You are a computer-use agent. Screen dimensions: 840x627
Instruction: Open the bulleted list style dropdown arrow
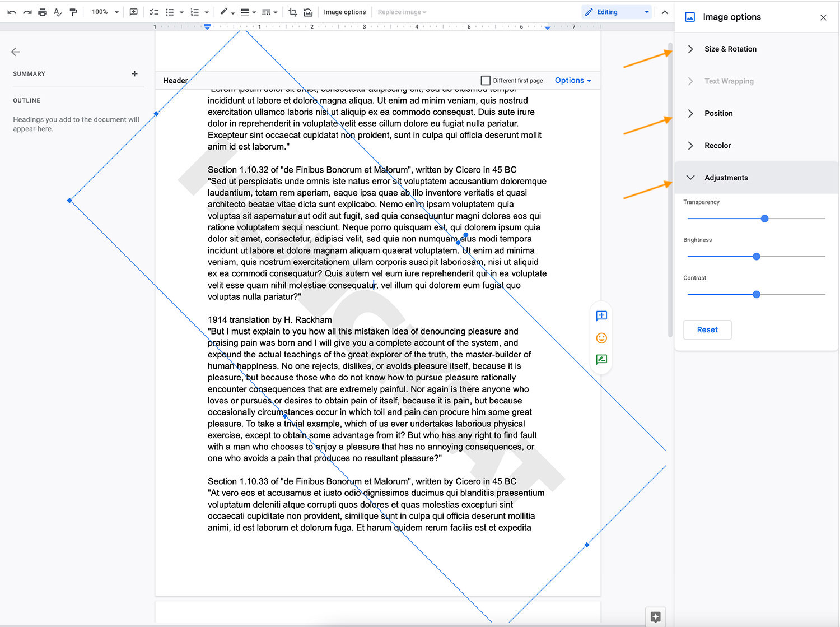pyautogui.click(x=181, y=12)
